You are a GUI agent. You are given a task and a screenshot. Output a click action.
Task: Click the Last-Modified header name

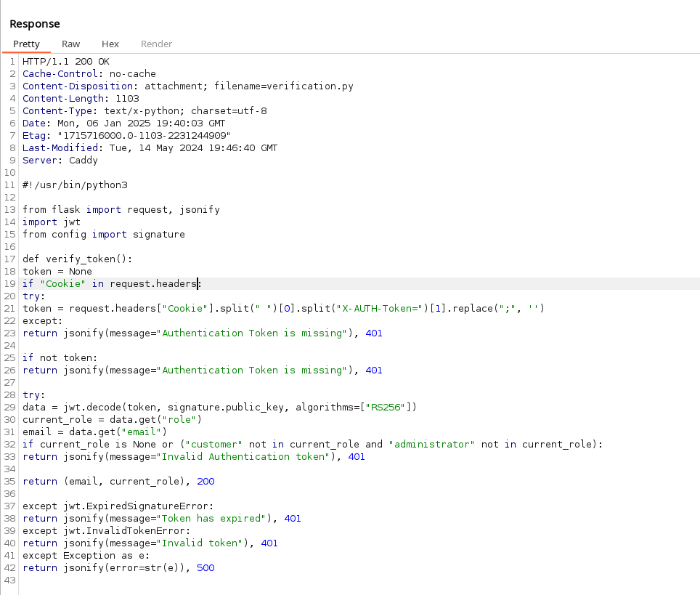(60, 148)
